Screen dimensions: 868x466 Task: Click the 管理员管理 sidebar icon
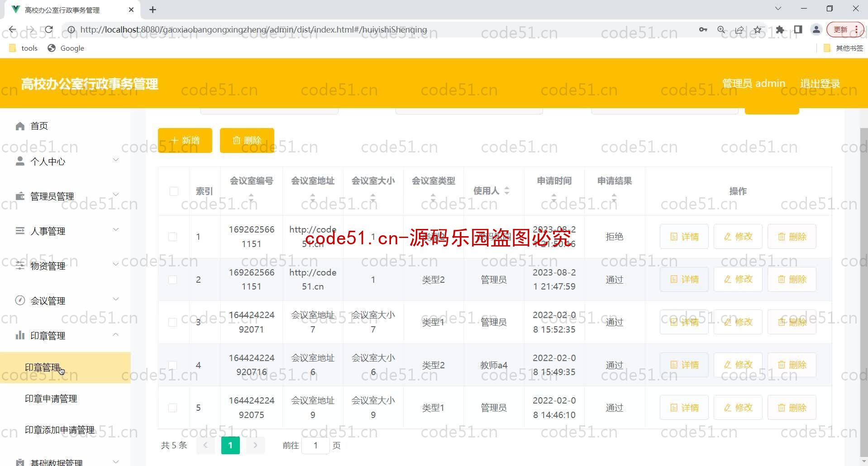point(20,196)
